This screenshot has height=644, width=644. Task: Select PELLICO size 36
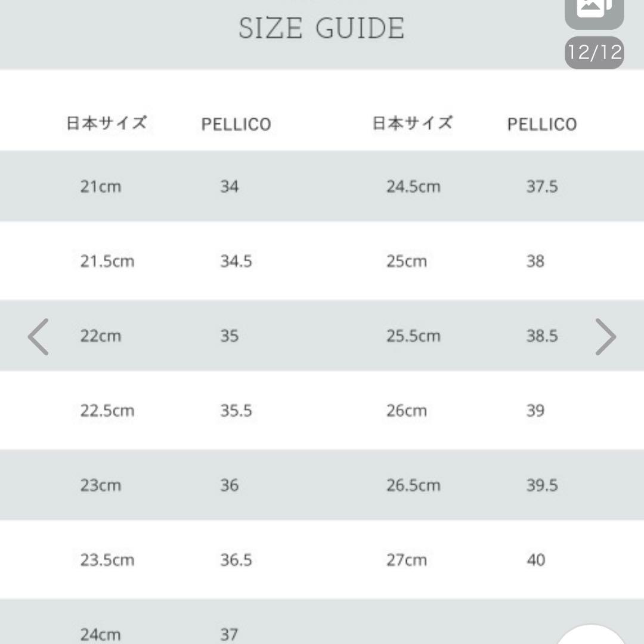(230, 485)
